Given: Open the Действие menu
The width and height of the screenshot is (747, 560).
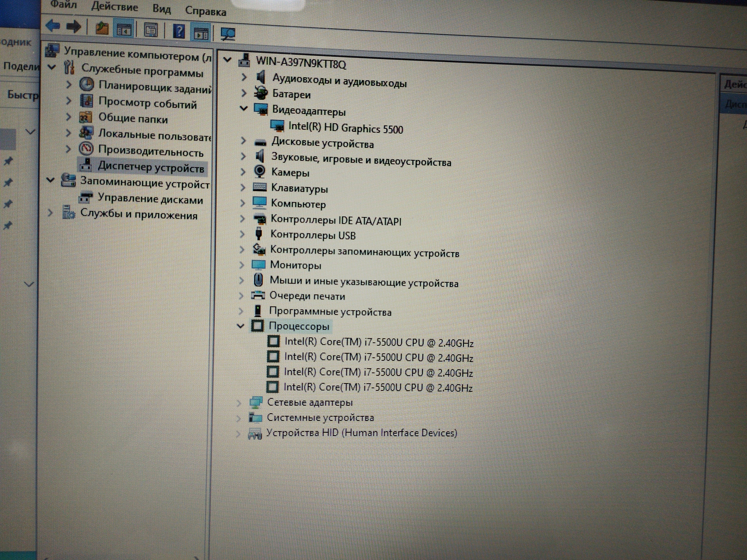Looking at the screenshot, I should tap(114, 7).
